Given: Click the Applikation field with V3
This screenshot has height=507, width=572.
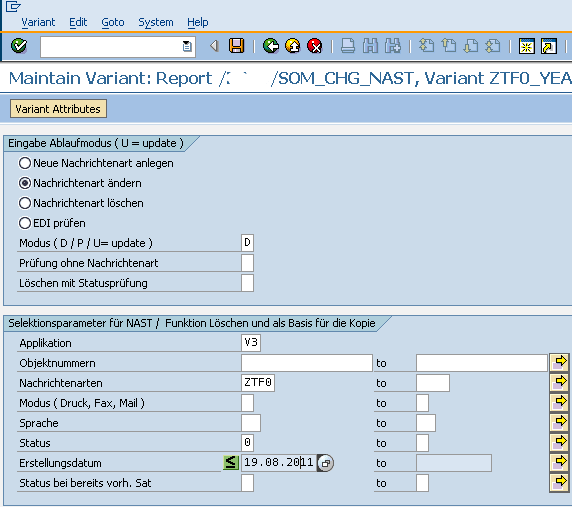Looking at the screenshot, I should [x=251, y=343].
